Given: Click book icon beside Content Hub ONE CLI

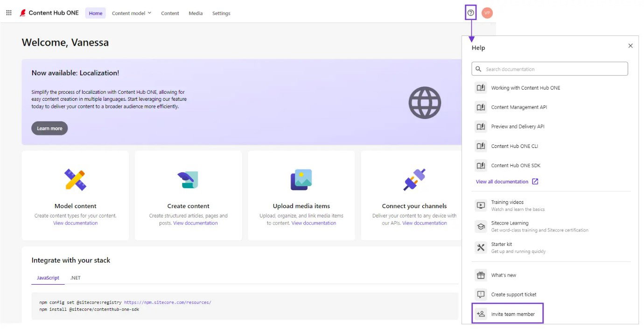Looking at the screenshot, I should pyautogui.click(x=481, y=146).
